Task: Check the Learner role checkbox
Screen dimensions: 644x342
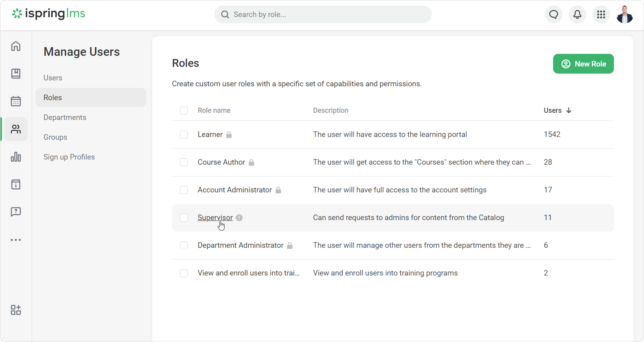Action: pyautogui.click(x=184, y=134)
